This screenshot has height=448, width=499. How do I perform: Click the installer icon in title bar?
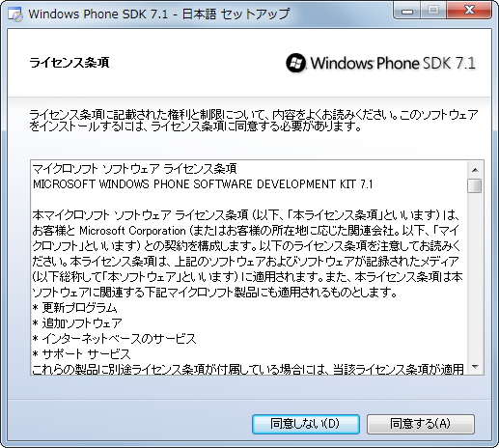click(15, 14)
